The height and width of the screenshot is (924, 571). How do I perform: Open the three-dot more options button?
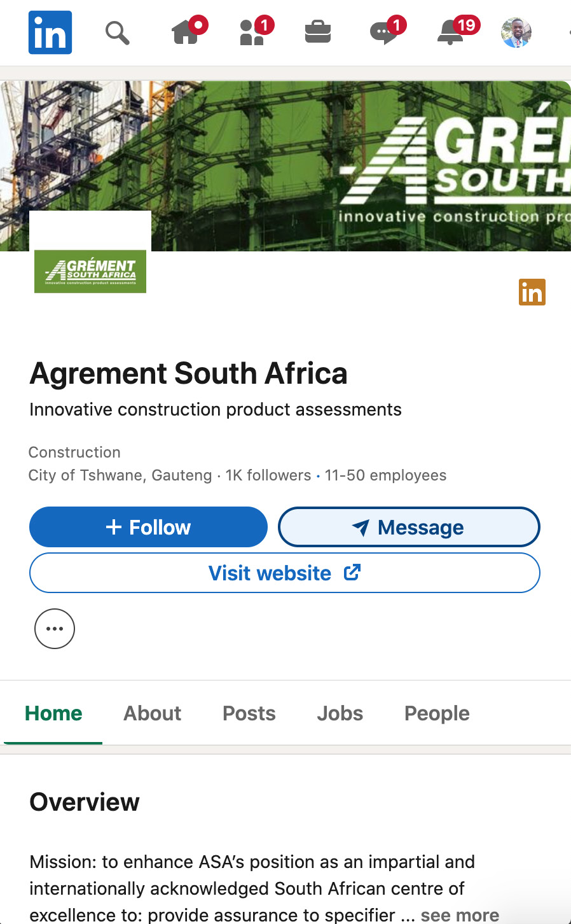click(x=55, y=629)
